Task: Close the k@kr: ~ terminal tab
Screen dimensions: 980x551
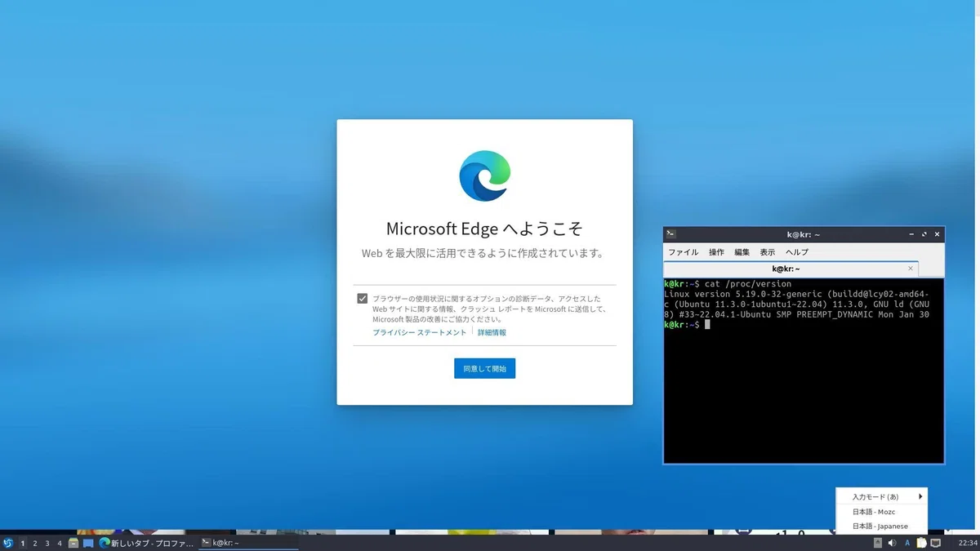Action: point(911,269)
